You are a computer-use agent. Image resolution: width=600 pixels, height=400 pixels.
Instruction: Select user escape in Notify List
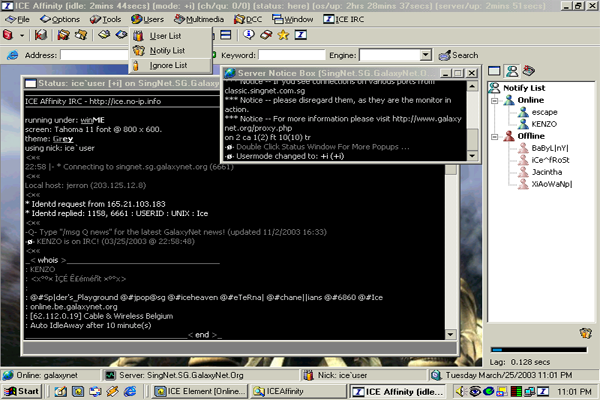[544, 112]
